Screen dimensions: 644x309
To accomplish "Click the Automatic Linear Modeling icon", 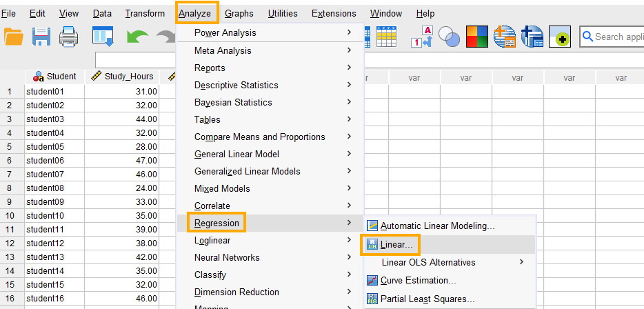I will [372, 226].
